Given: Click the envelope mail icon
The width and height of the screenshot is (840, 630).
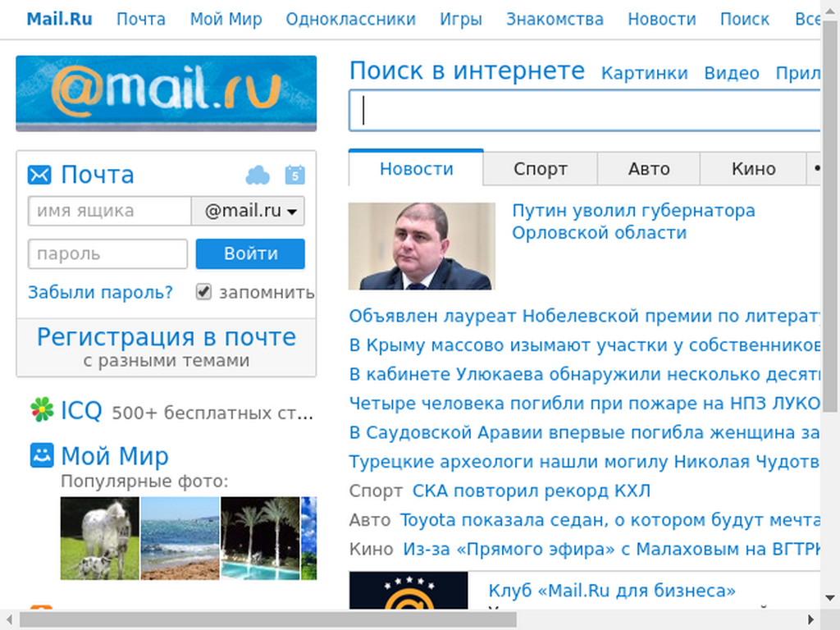Looking at the screenshot, I should [x=39, y=176].
